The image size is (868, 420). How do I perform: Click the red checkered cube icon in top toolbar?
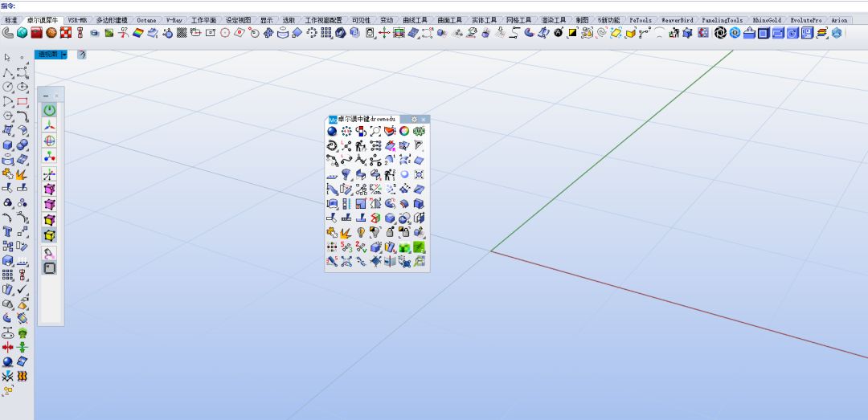(65, 33)
